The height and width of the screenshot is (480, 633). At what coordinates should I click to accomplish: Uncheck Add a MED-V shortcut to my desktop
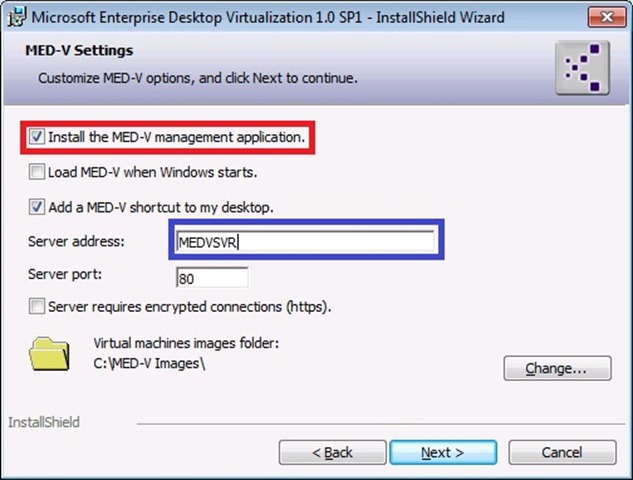37,207
